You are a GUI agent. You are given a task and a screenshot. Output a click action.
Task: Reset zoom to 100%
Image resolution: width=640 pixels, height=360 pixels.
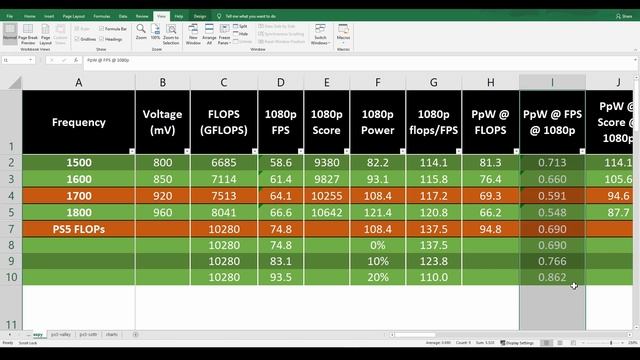(x=156, y=32)
